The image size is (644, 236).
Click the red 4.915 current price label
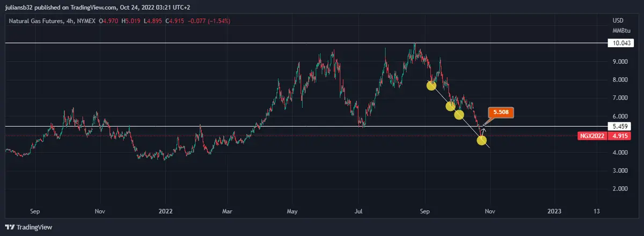620,136
